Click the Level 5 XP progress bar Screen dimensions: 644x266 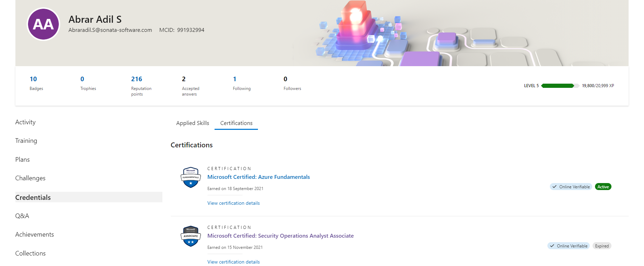tap(560, 86)
